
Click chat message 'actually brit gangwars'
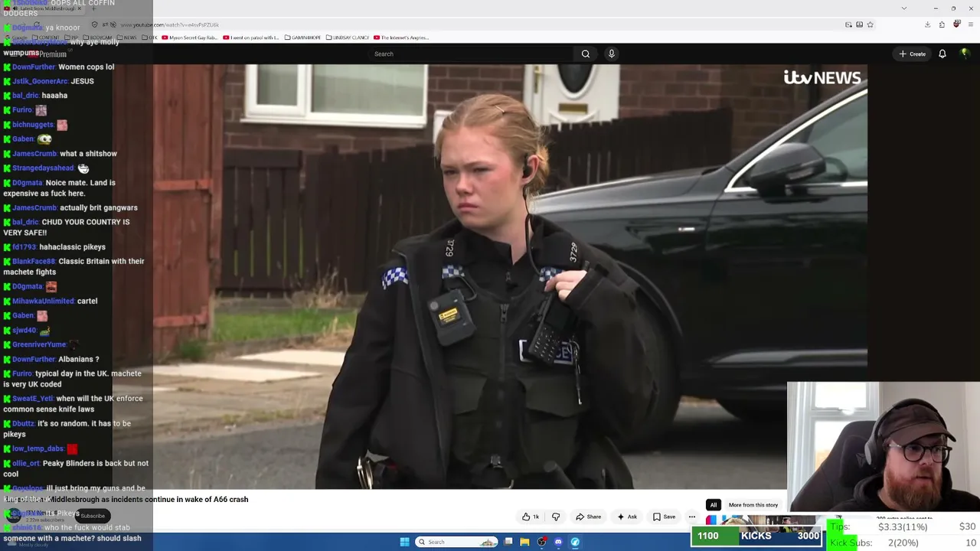click(x=98, y=208)
